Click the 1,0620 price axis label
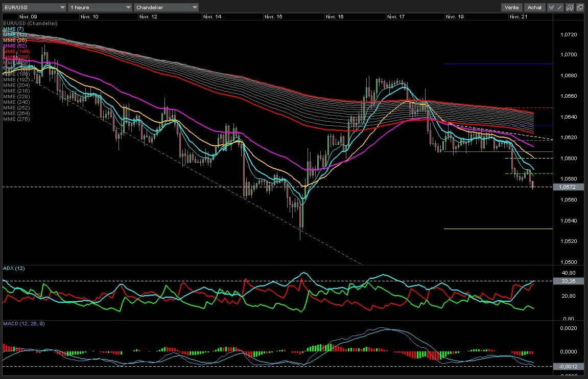 (x=569, y=138)
